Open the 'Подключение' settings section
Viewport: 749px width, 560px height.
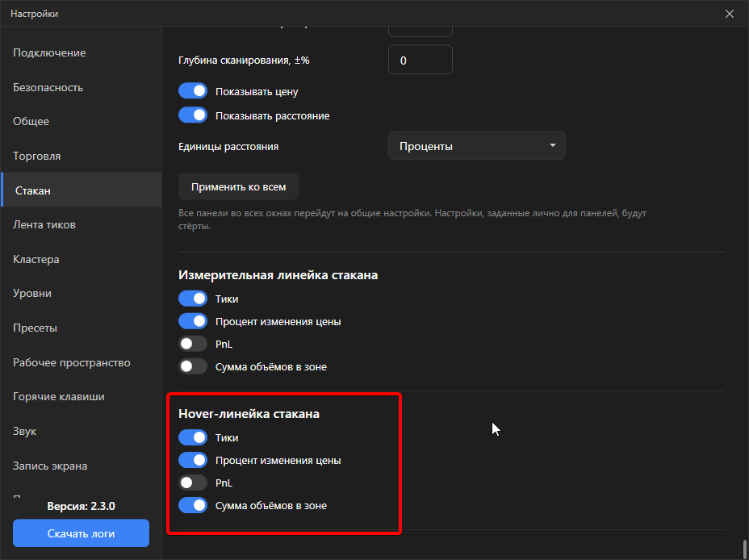pyautogui.click(x=82, y=53)
